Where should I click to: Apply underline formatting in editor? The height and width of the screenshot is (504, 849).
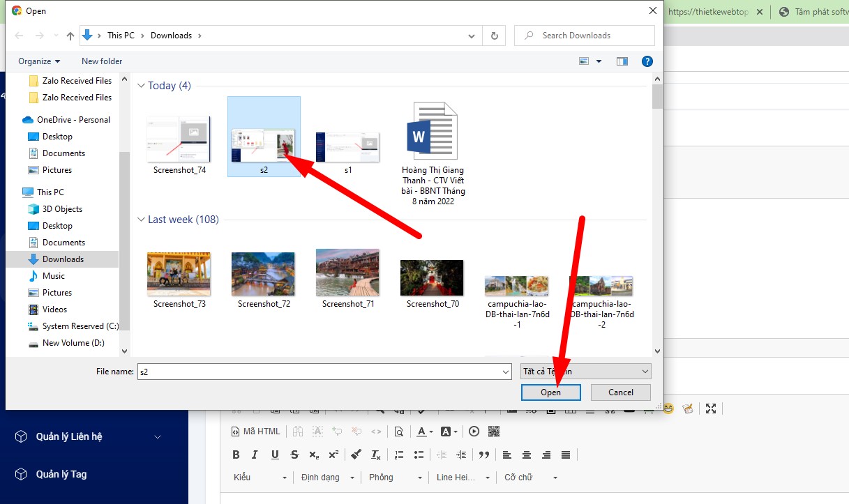coord(275,455)
